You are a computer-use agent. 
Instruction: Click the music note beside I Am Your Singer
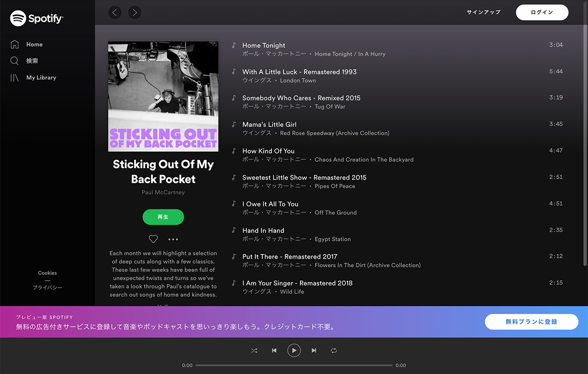tap(234, 283)
